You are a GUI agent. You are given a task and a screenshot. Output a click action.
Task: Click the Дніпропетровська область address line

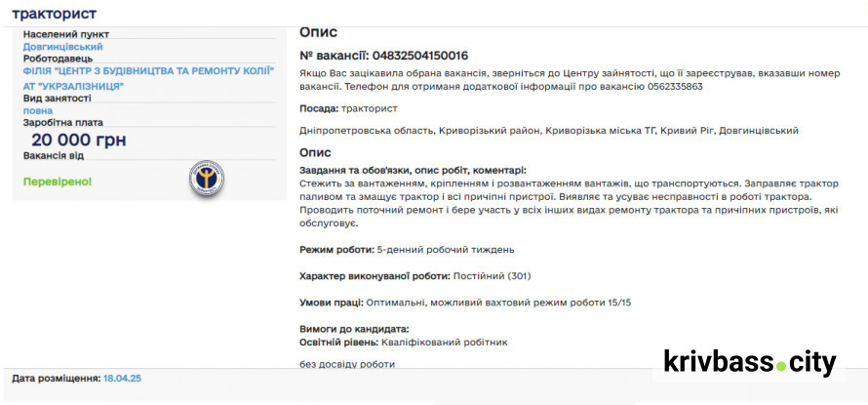click(548, 130)
